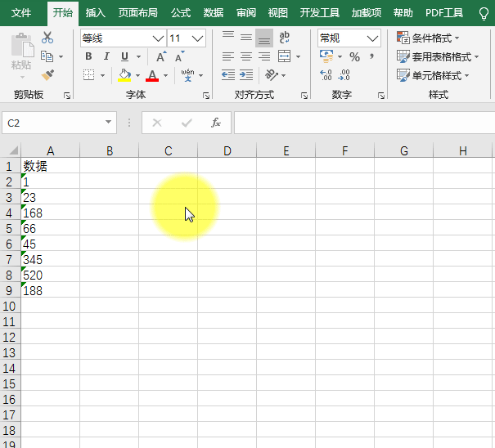Click the 条件格式 button

point(428,38)
